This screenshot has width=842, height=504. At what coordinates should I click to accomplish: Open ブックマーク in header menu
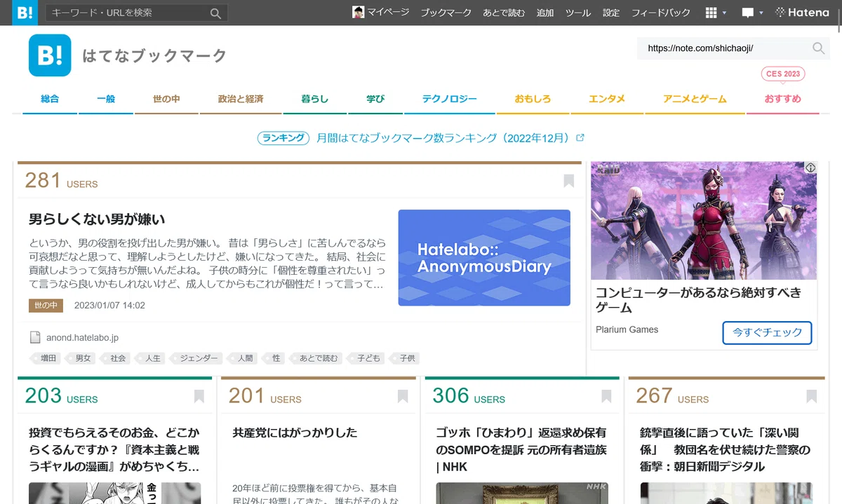pos(446,13)
